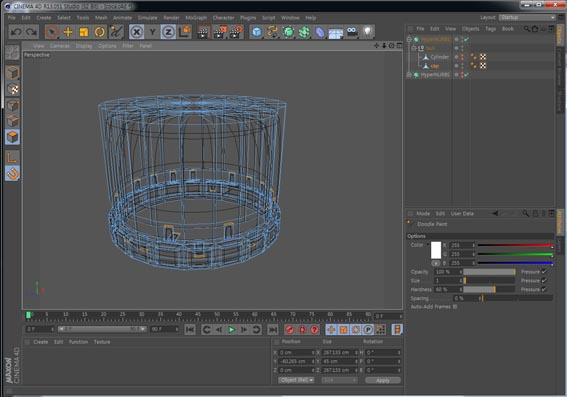Select the Rotate tool icon
Viewport: 567px width, 397px height.
coord(99,32)
